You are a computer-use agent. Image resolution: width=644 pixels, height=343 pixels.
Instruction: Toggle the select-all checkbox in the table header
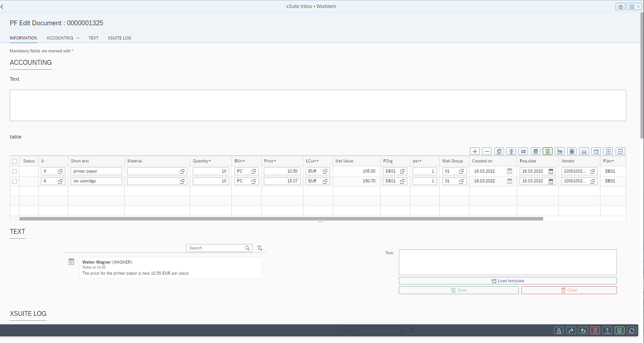(x=15, y=161)
